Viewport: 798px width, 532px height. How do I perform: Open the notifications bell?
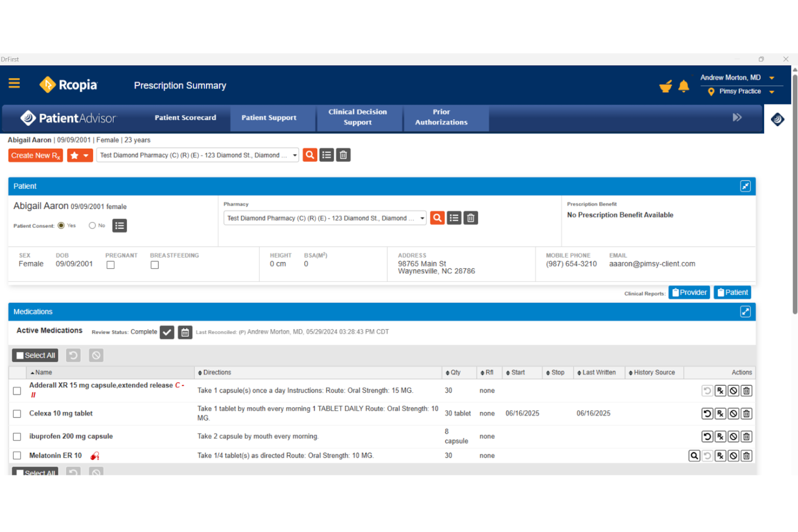click(x=684, y=86)
